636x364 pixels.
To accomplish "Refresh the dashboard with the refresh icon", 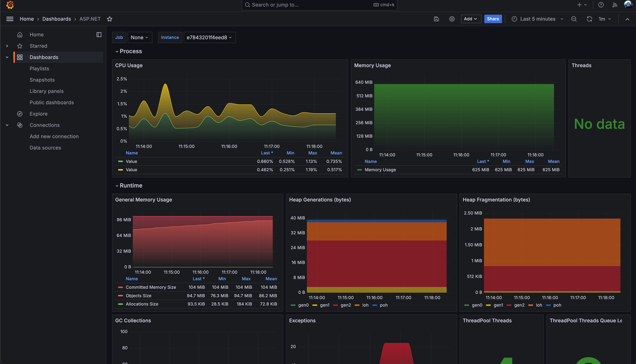I will click(x=589, y=19).
